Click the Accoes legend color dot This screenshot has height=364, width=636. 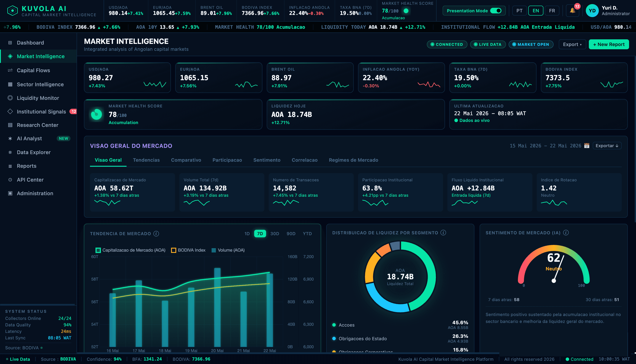click(334, 325)
